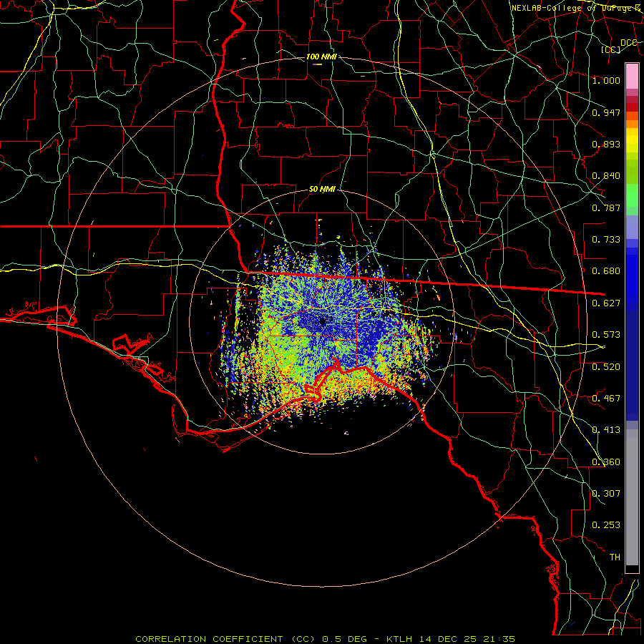
Task: Pick the pink segment of the color bar
Action: coord(632,76)
